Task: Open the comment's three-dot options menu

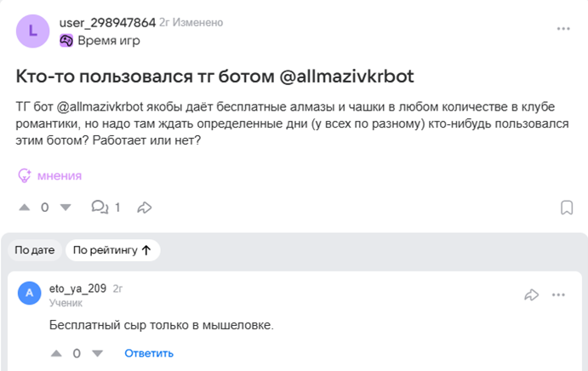Action: coord(558,294)
